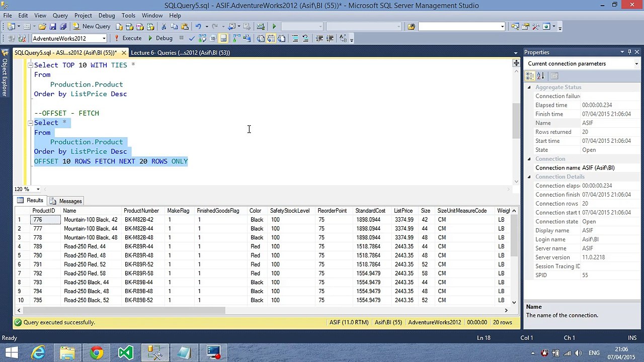The width and height of the screenshot is (644, 362).
Task: Open the Project menu
Action: [83, 16]
